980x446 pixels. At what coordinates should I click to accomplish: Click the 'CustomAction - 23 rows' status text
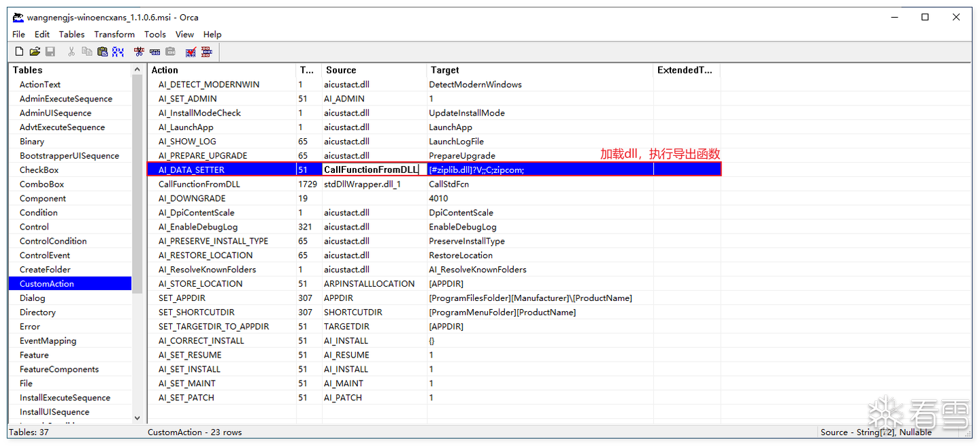pos(195,432)
